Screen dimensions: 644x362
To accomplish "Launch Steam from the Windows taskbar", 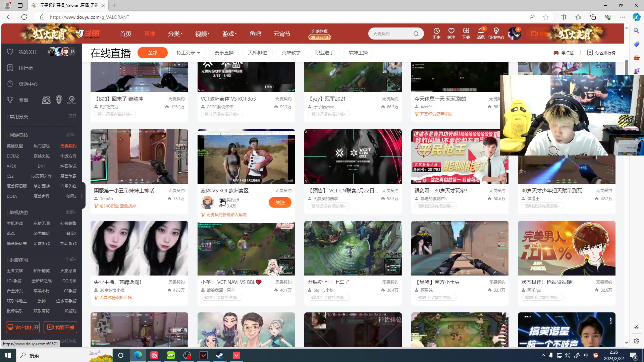I will point(220,355).
